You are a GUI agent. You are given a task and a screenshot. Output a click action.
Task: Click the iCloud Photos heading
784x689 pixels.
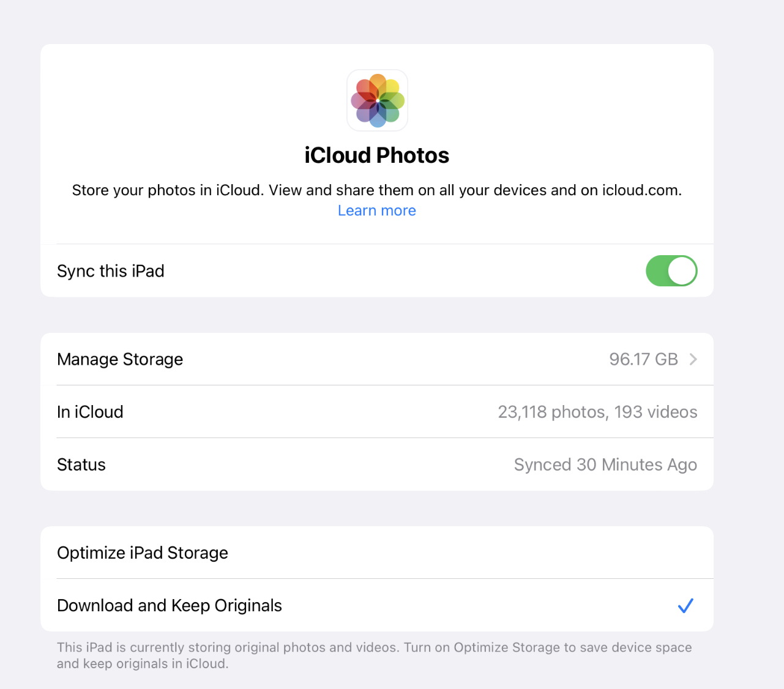coord(377,155)
